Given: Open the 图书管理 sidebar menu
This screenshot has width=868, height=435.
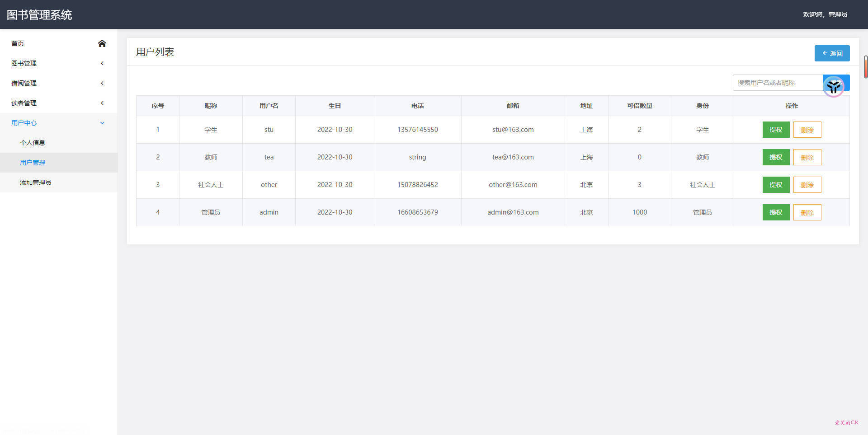Looking at the screenshot, I should coord(59,63).
